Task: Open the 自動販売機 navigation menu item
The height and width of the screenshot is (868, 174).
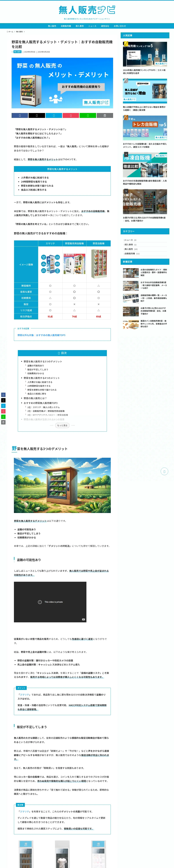Action: [x=66, y=26]
